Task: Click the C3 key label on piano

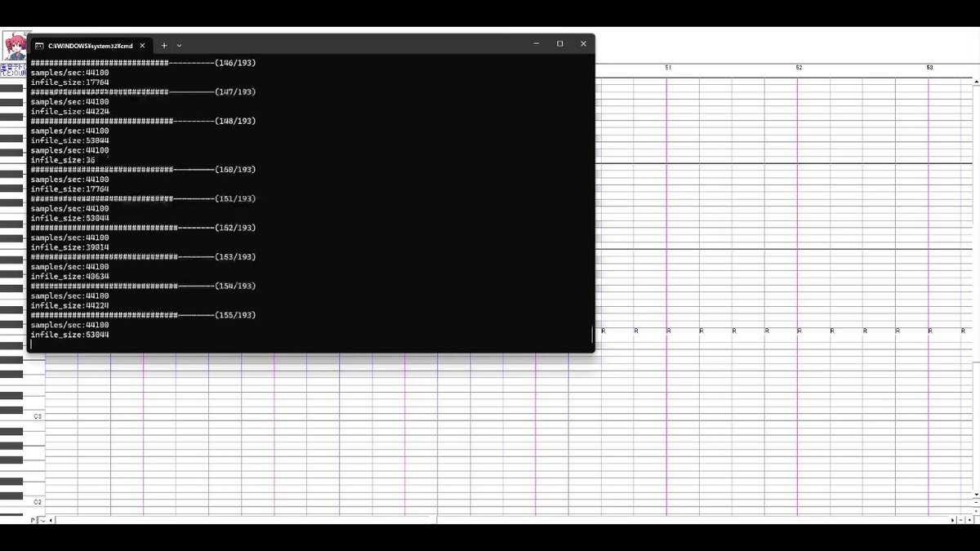Action: pyautogui.click(x=38, y=416)
